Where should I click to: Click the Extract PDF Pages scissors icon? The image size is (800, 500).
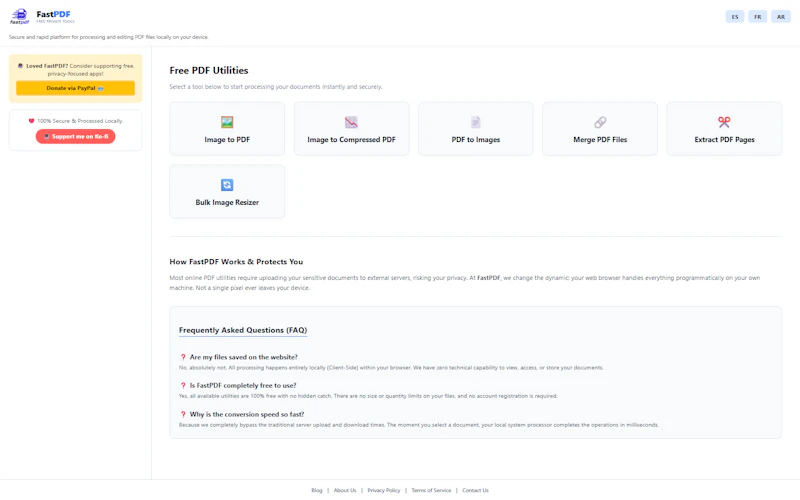724,122
